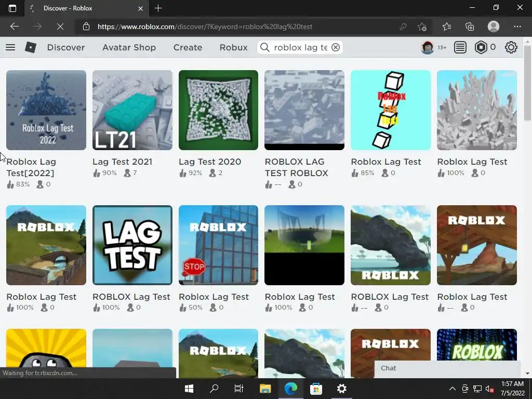Viewport: 532px width, 399px height.
Task: Open the cyan stacked cubes game thumbnail
Action: [x=391, y=110]
